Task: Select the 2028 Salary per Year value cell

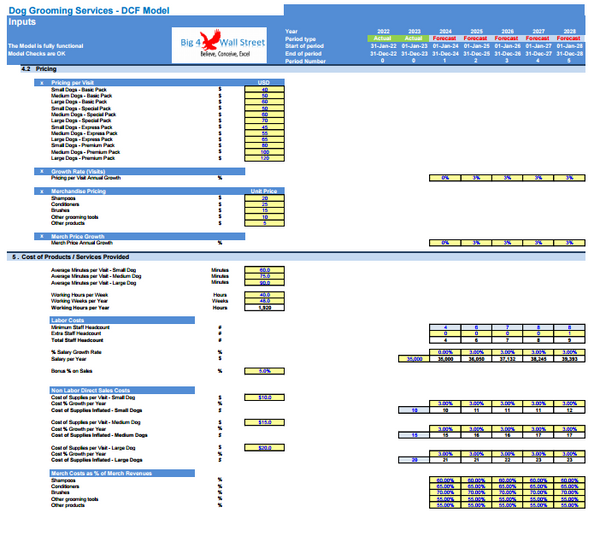Action: coord(568,358)
